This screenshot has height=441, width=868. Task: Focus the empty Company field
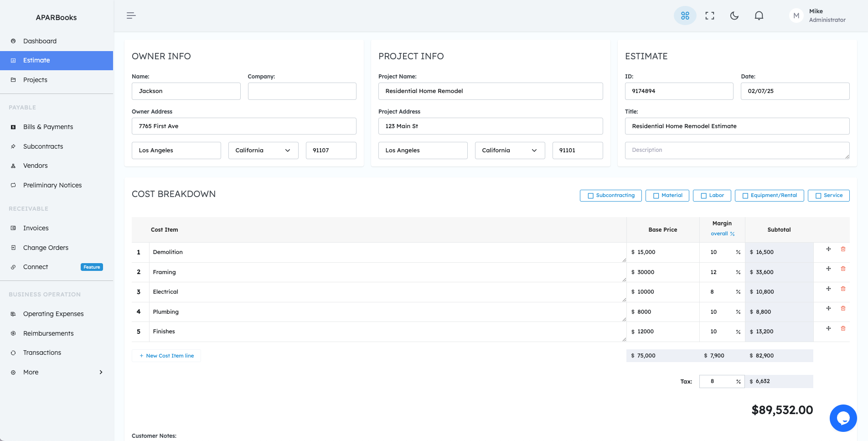pyautogui.click(x=302, y=91)
